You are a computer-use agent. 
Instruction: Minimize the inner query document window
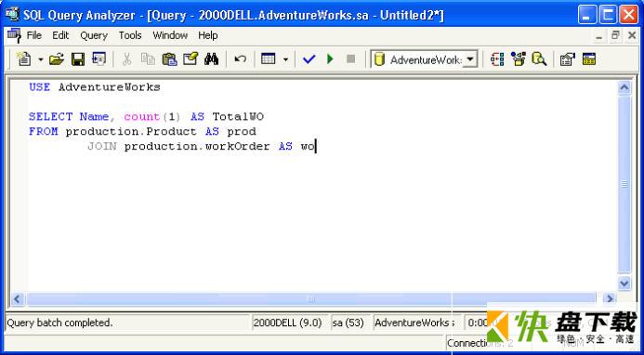(x=599, y=36)
